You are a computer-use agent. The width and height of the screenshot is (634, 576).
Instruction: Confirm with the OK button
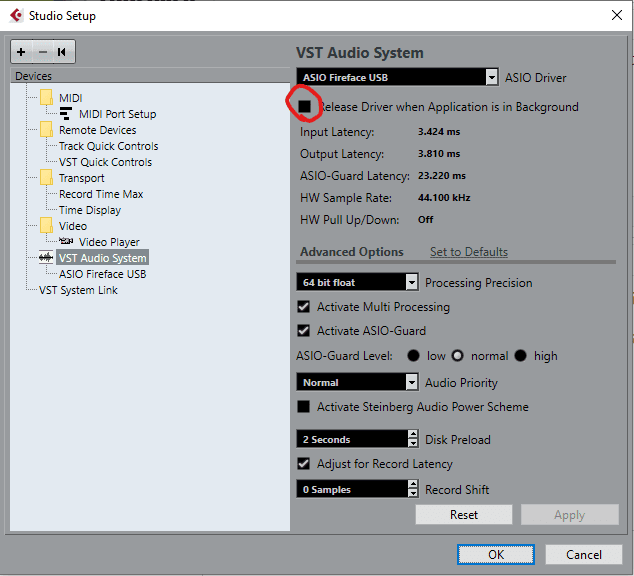[496, 554]
